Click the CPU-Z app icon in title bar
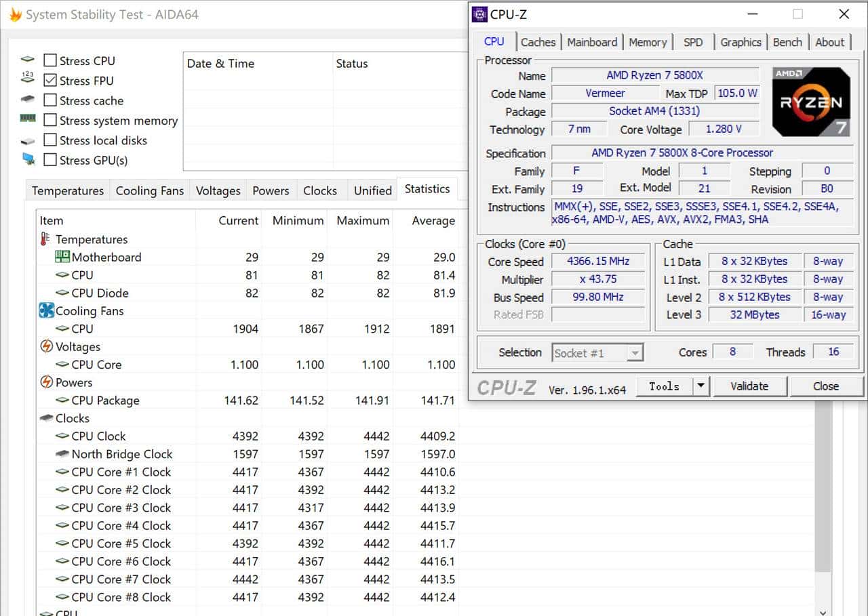The height and width of the screenshot is (616, 868). click(x=480, y=14)
